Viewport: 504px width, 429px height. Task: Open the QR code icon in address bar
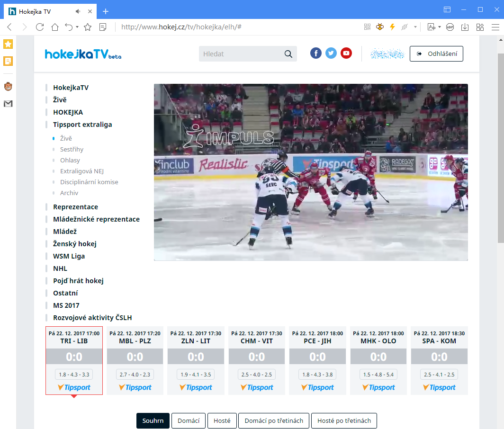pyautogui.click(x=367, y=27)
